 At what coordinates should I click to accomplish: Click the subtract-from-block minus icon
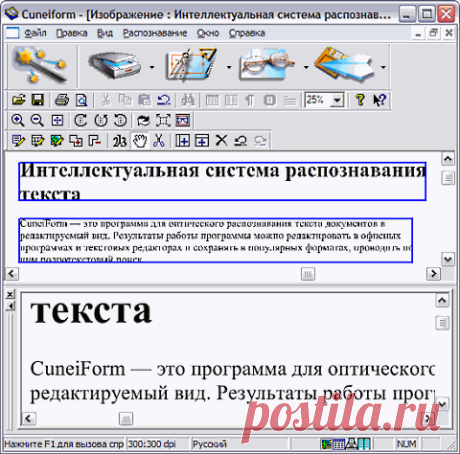tap(95, 140)
